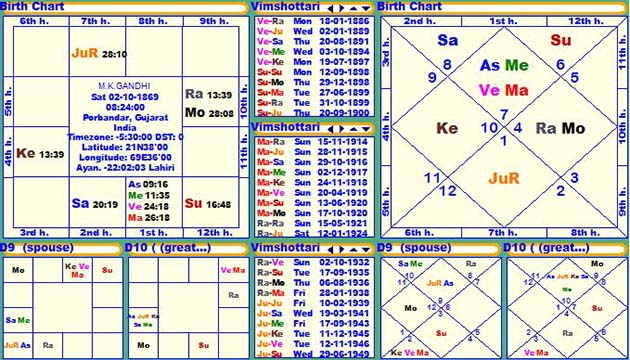
Task: Click left arrow in middle Vimshottari panel
Action: point(331,129)
